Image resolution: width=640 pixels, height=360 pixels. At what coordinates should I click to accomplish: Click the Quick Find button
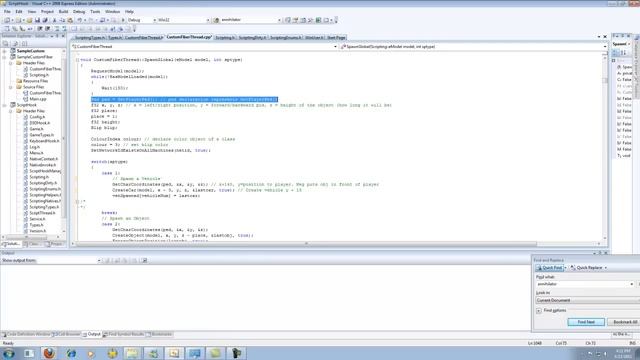click(549, 268)
